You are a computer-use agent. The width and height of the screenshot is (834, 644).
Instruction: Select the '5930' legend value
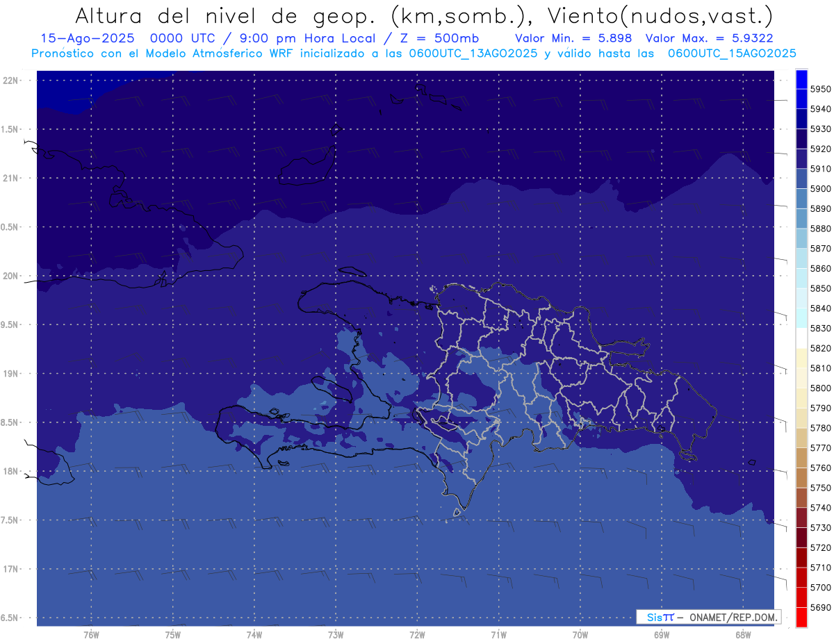pyautogui.click(x=821, y=129)
